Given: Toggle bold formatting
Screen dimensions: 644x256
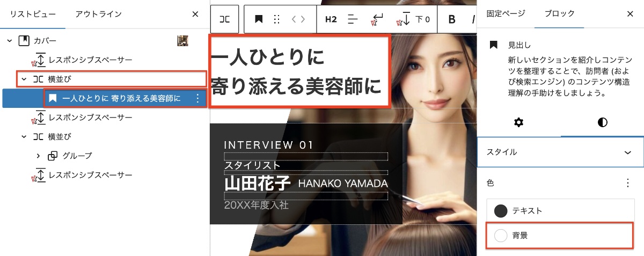Looking at the screenshot, I should 451,19.
